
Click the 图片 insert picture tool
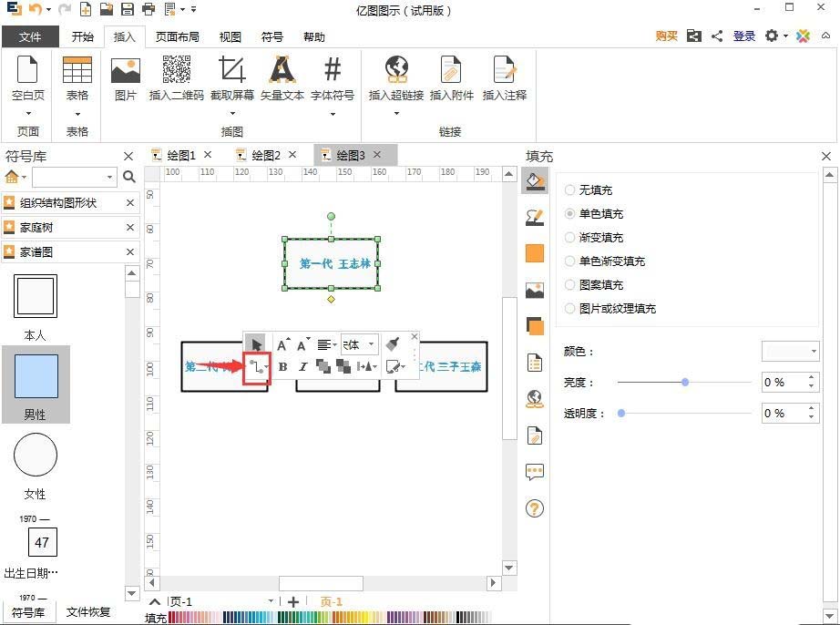tap(125, 82)
